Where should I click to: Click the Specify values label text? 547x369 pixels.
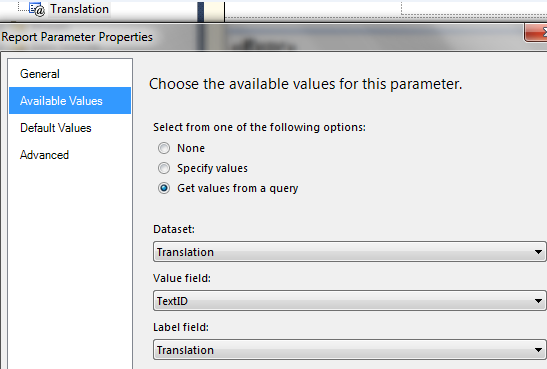[x=212, y=168]
